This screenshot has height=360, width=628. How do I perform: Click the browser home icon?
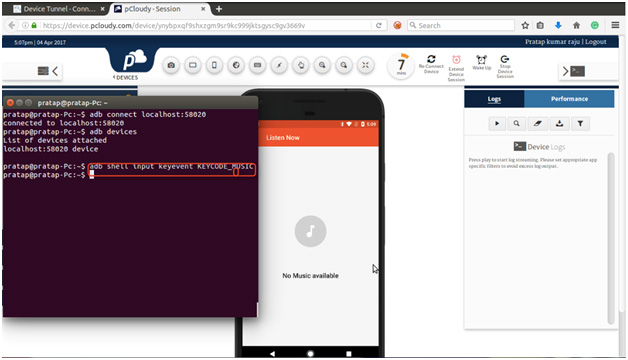pos(576,26)
